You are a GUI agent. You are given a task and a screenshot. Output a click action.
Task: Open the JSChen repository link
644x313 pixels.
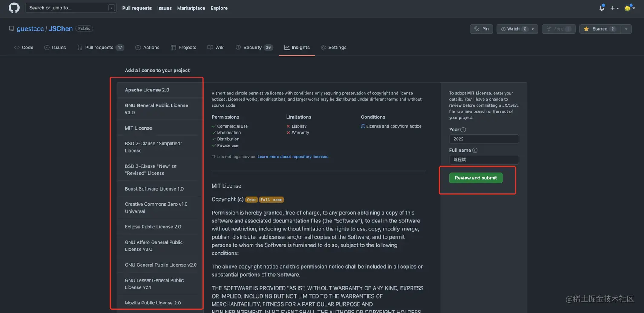point(60,28)
